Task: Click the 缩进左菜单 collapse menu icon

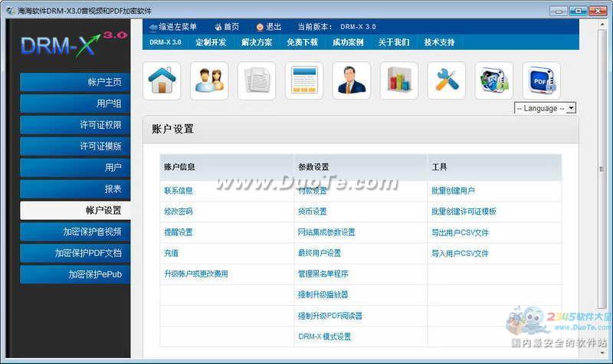Action: pos(153,27)
